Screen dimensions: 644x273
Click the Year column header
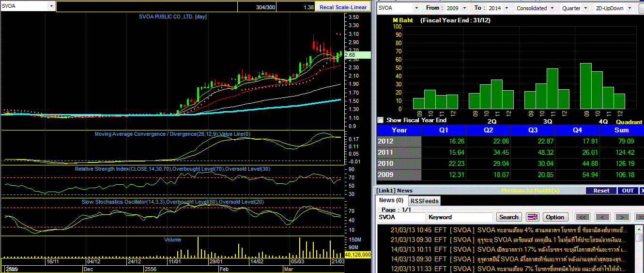[x=399, y=130]
